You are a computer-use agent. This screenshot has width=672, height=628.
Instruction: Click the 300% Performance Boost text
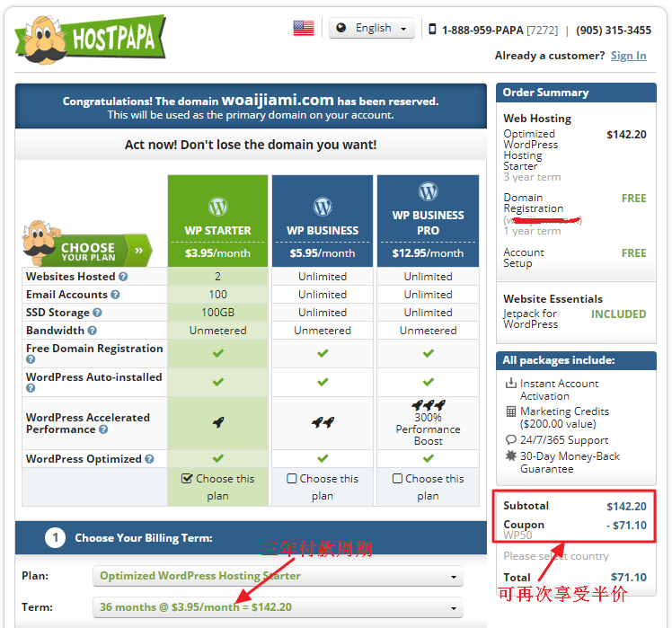(x=429, y=429)
